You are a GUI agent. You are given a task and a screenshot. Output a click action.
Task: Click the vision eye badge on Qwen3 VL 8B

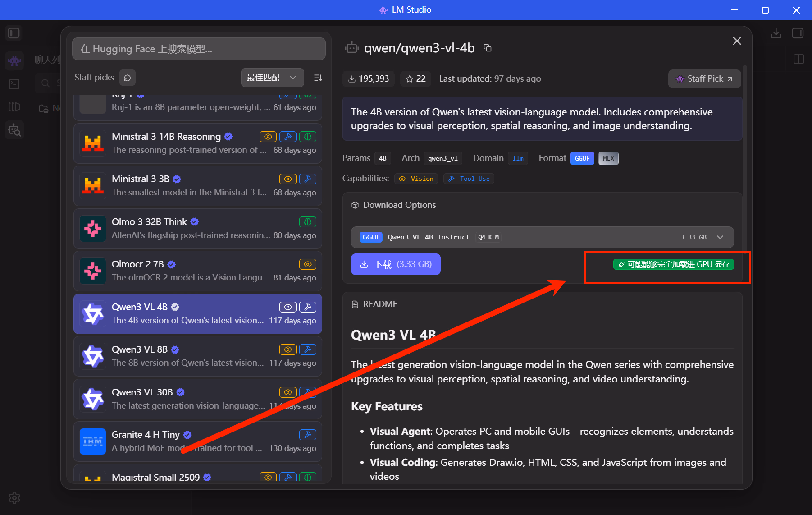pos(288,349)
